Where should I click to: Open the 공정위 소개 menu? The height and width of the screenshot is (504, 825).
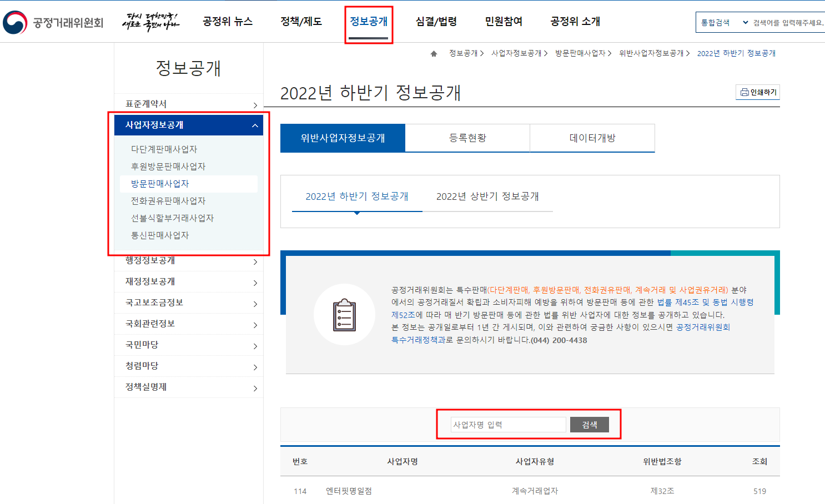pos(575,21)
